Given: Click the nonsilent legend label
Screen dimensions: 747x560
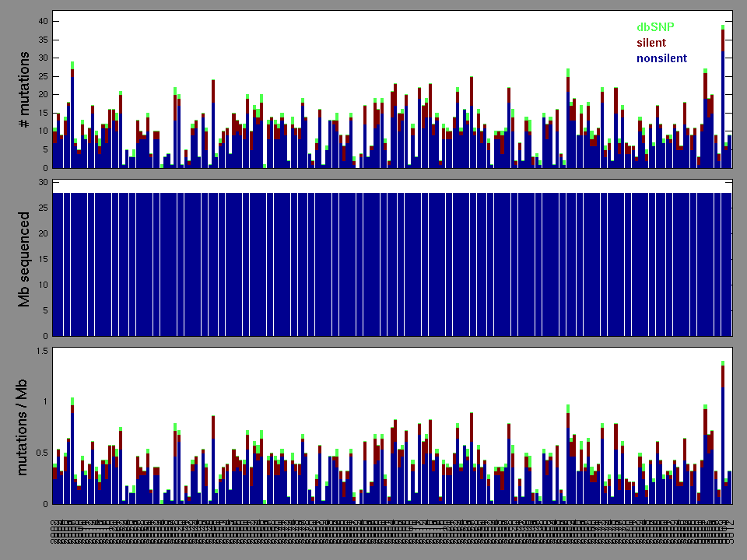Looking at the screenshot, I should tap(661, 58).
